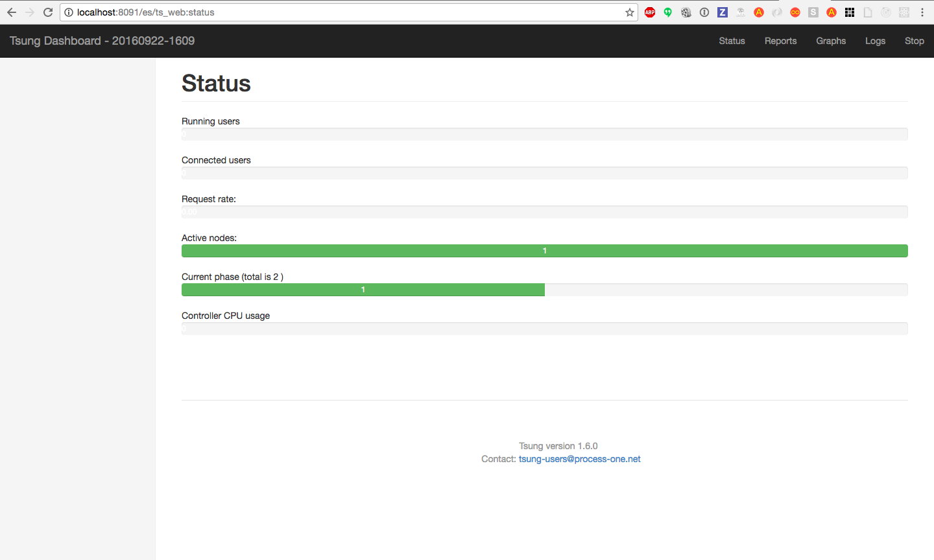
Task: Go back to the previous page
Action: pos(12,12)
